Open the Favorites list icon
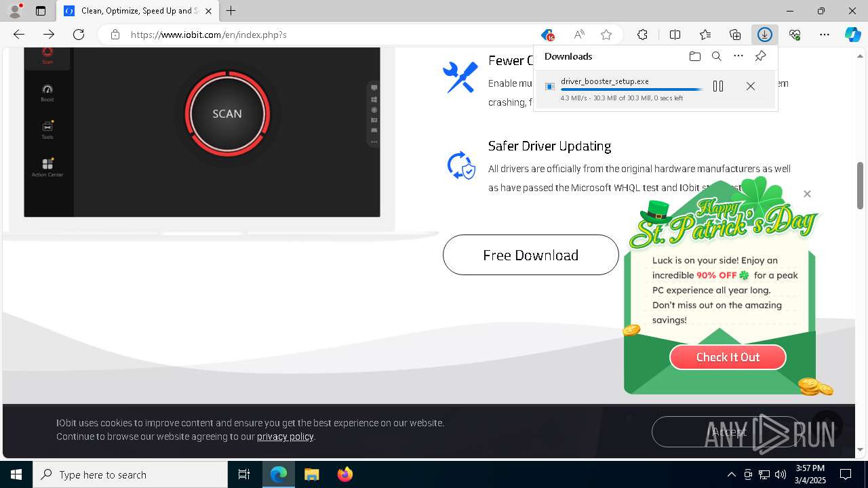This screenshot has height=488, width=868. pyautogui.click(x=705, y=35)
